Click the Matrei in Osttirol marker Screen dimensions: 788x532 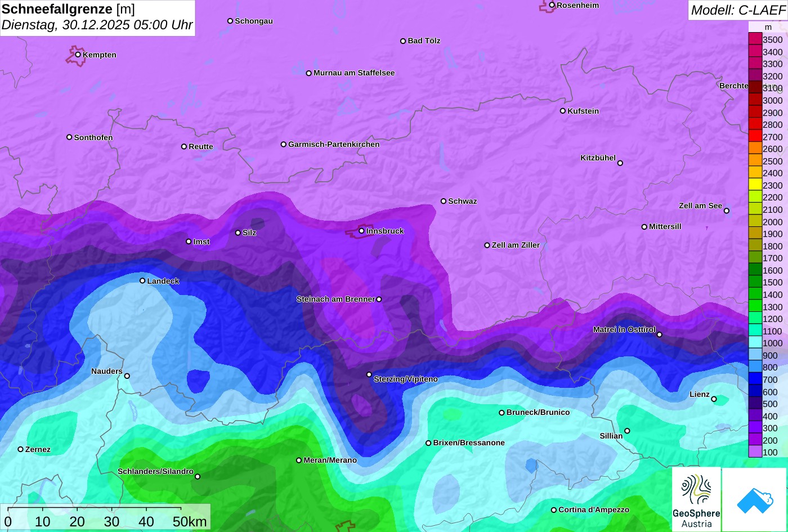660,334
